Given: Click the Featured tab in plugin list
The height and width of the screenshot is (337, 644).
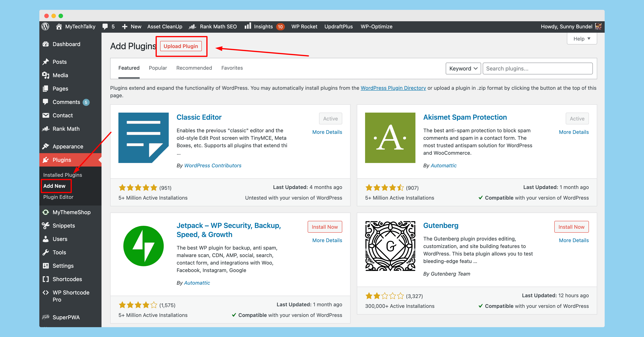Looking at the screenshot, I should click(129, 68).
